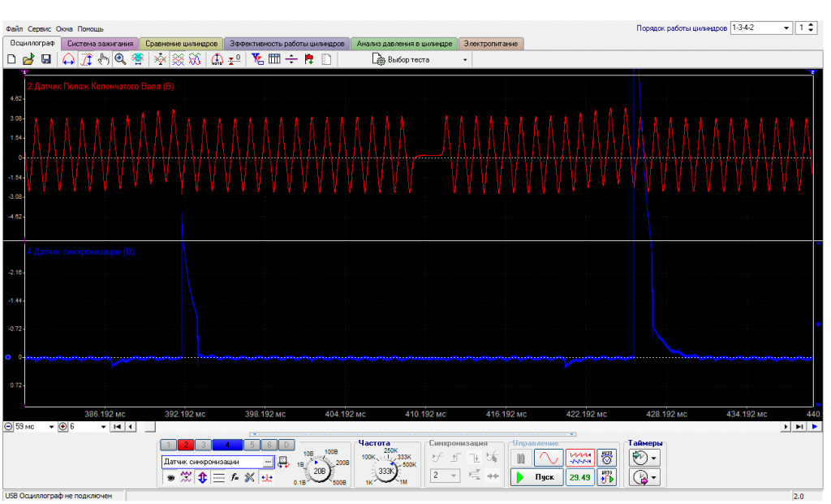Click the purple divide ruler icon
Viewport: 831px width, 504px height.
click(x=291, y=59)
